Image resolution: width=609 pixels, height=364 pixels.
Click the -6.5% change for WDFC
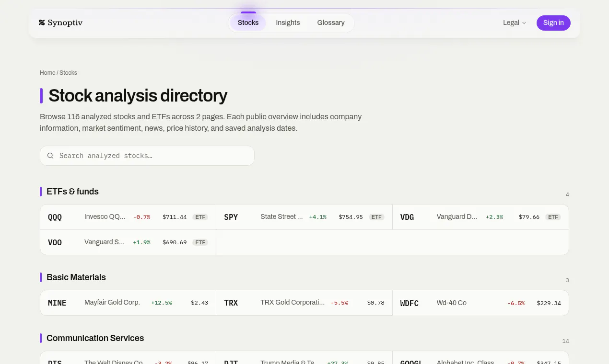coord(516,303)
